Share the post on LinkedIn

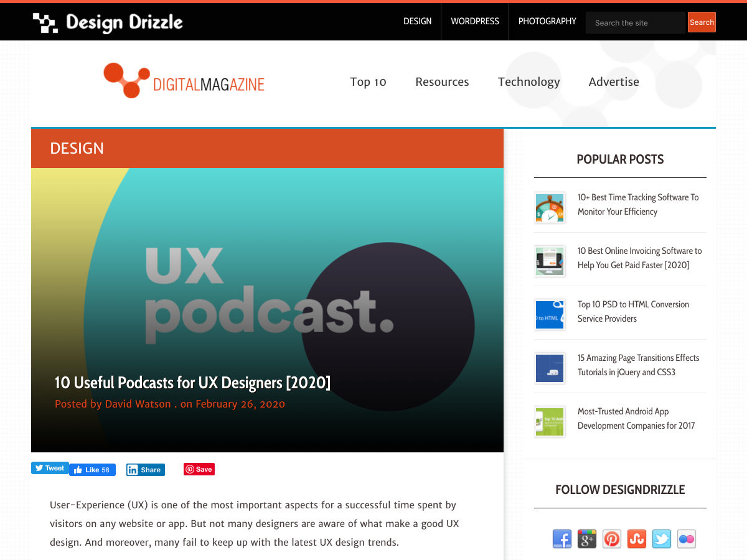[145, 470]
